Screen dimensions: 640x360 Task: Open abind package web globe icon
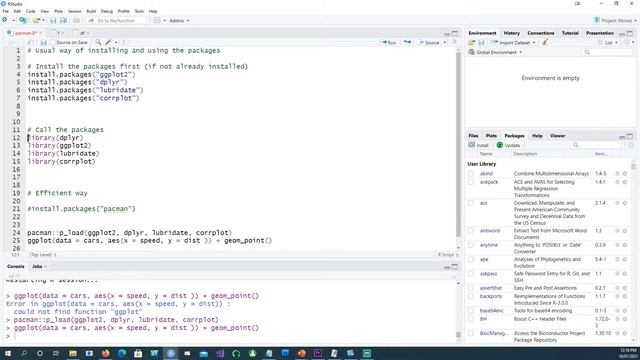point(617,173)
